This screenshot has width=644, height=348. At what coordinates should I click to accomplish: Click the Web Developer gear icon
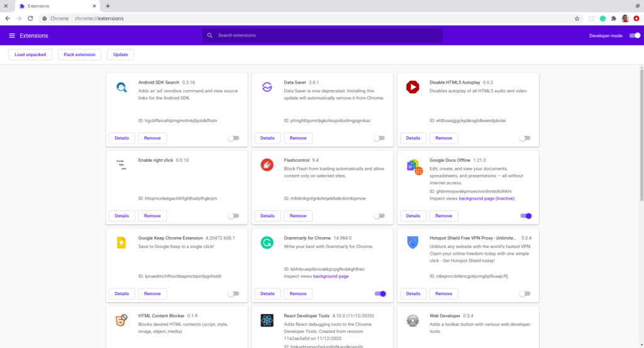[x=413, y=320]
